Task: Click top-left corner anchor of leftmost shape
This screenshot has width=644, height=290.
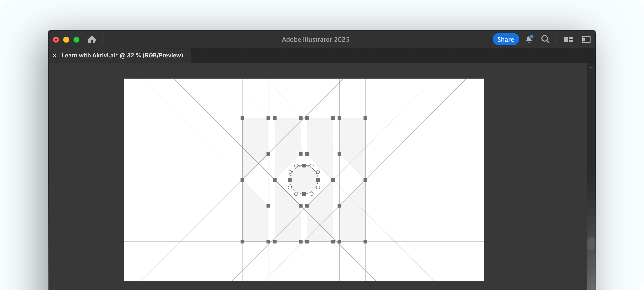Action: tap(242, 118)
